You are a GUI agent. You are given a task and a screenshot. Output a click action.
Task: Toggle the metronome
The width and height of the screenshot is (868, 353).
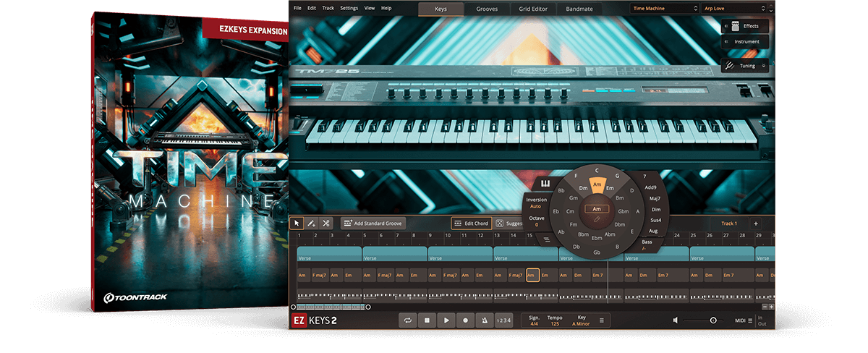click(x=485, y=320)
